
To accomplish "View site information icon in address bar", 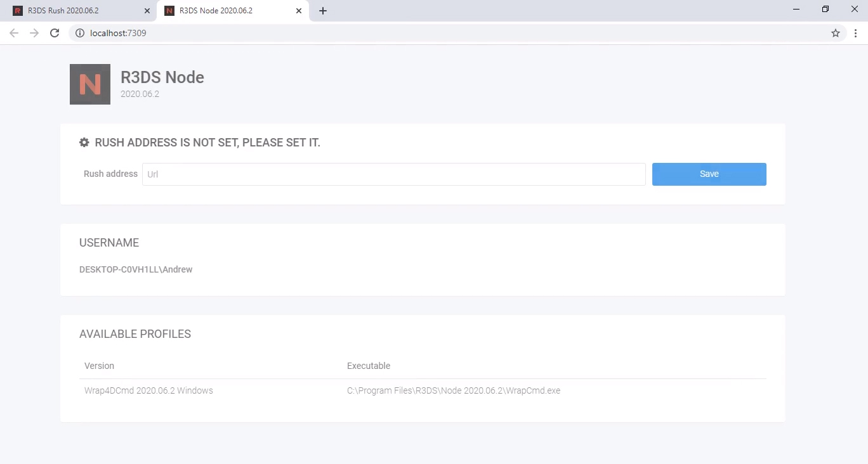I will tap(80, 33).
